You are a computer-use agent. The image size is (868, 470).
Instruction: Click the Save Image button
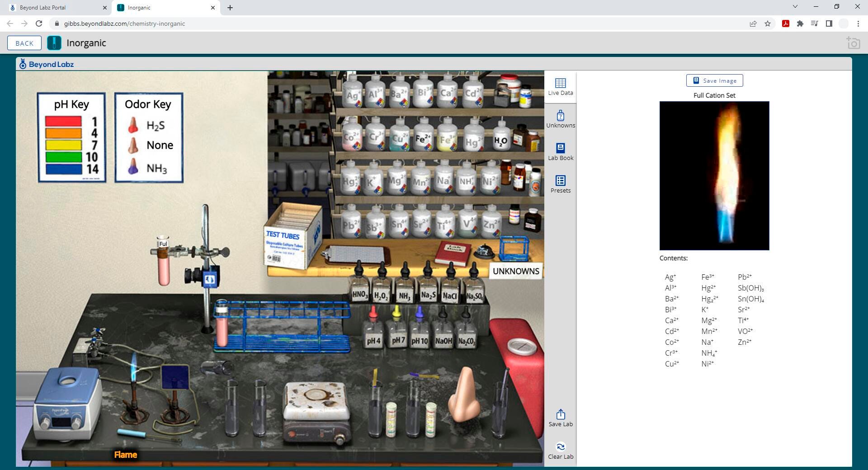click(x=714, y=80)
